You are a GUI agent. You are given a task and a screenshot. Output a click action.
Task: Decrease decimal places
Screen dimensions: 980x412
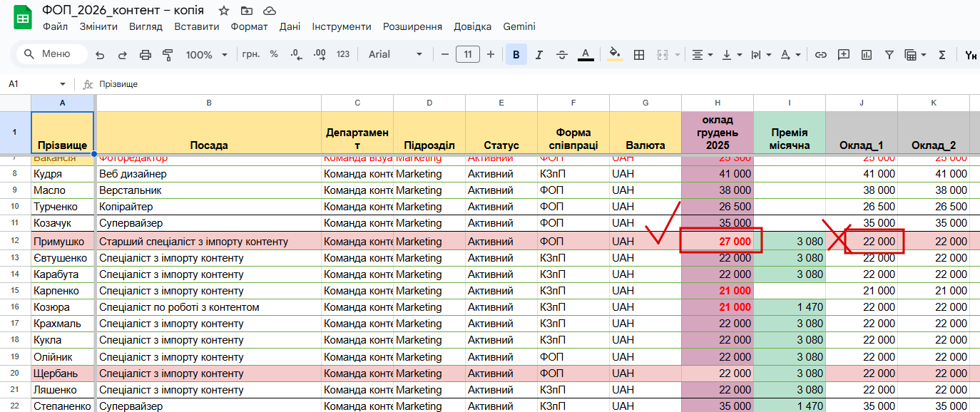click(x=296, y=54)
